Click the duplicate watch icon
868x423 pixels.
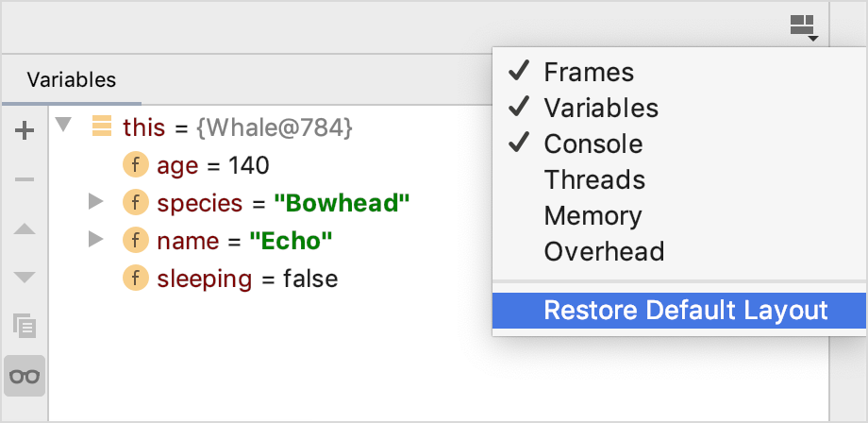click(x=25, y=326)
